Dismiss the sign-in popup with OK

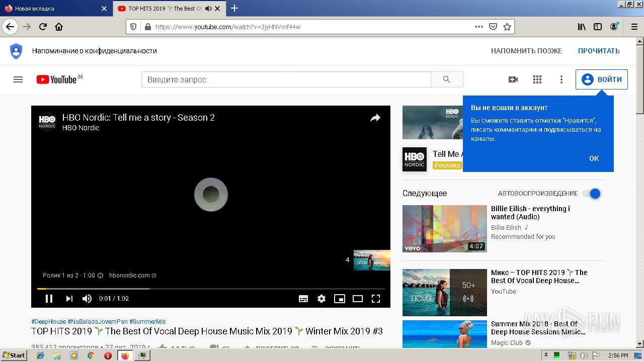tap(594, 158)
